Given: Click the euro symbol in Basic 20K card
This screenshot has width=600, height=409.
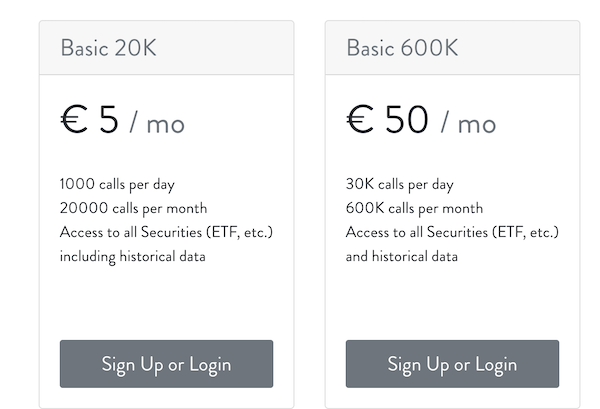Looking at the screenshot, I should coord(74,119).
